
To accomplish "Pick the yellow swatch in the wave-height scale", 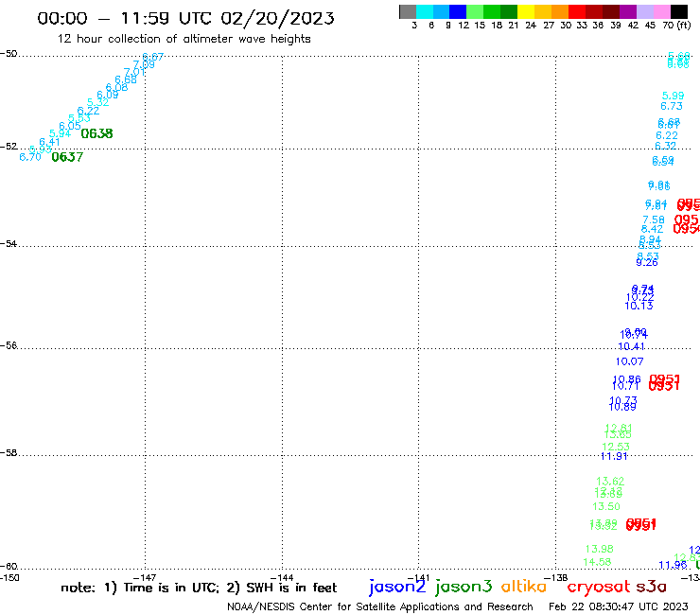I will (x=525, y=11).
